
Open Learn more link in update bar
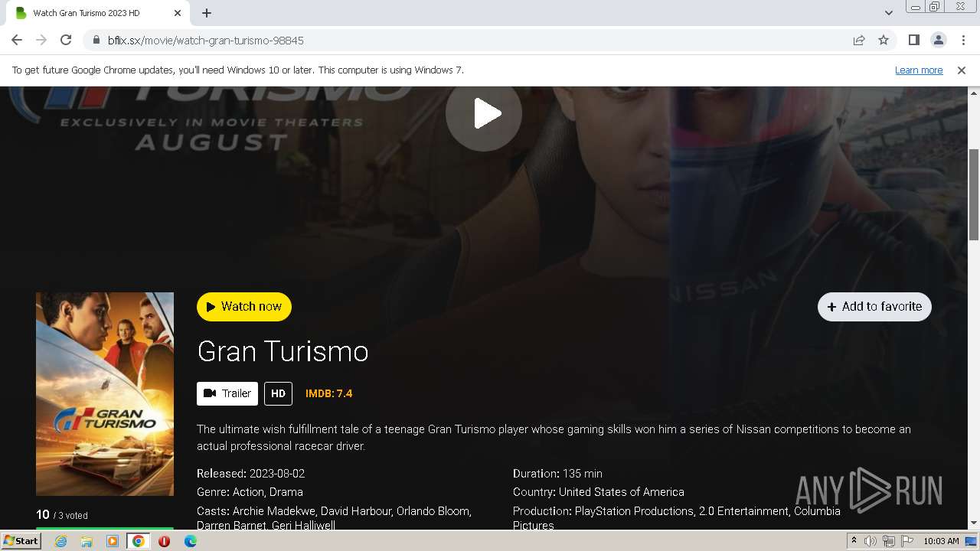(919, 70)
